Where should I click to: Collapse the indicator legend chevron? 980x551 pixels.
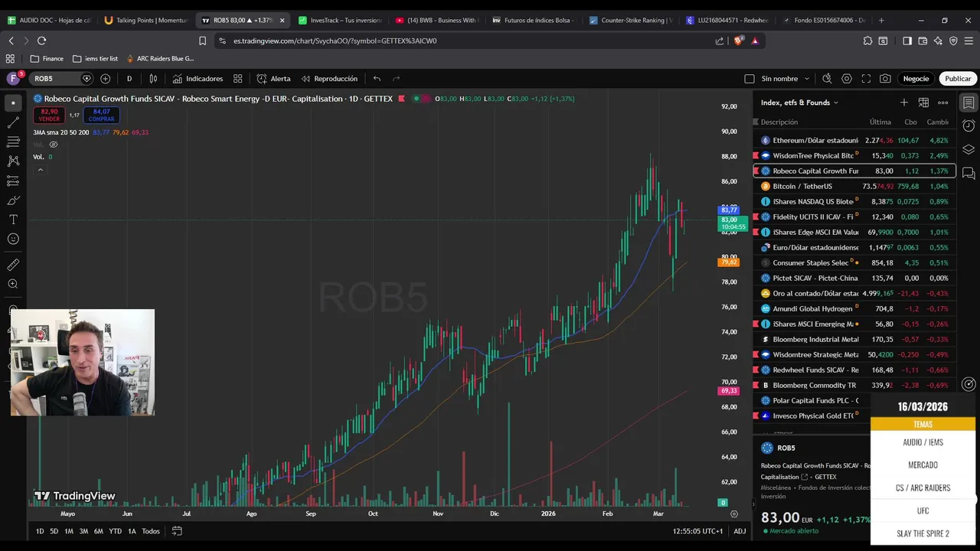pyautogui.click(x=40, y=170)
